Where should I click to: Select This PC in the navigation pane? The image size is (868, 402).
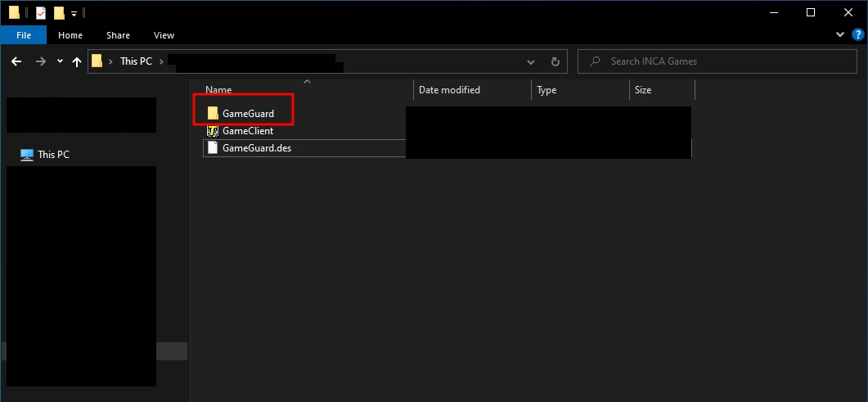54,155
